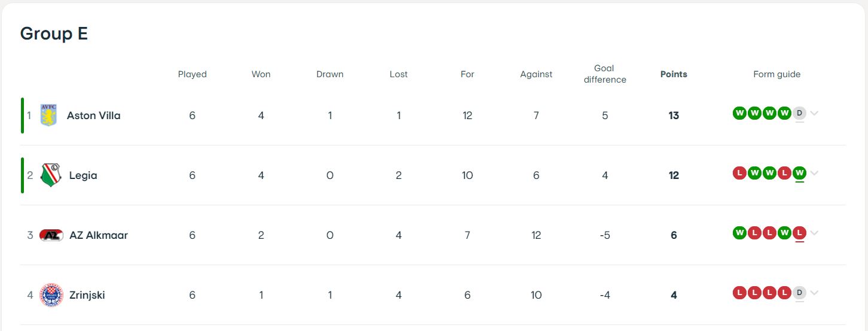
Task: Click the Points column header
Action: click(x=674, y=74)
